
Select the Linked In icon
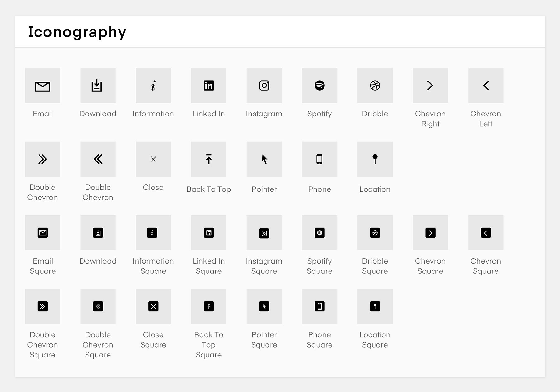(208, 86)
